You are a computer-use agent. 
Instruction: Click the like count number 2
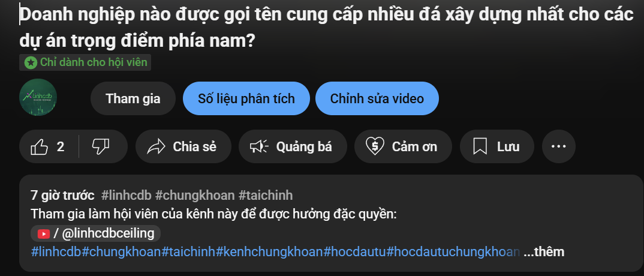click(x=61, y=146)
